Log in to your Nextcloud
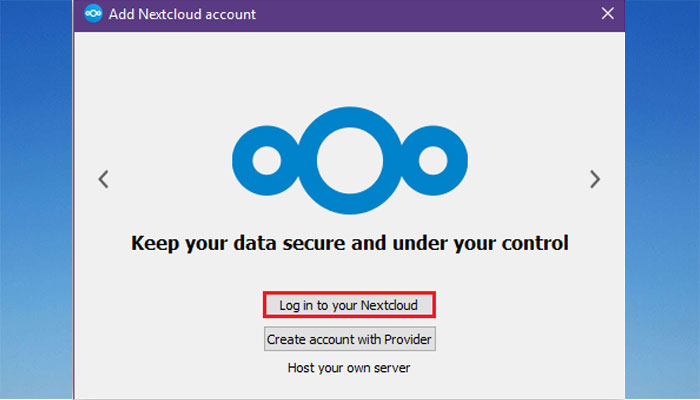Viewport: 700px width, 400px height. [x=349, y=305]
